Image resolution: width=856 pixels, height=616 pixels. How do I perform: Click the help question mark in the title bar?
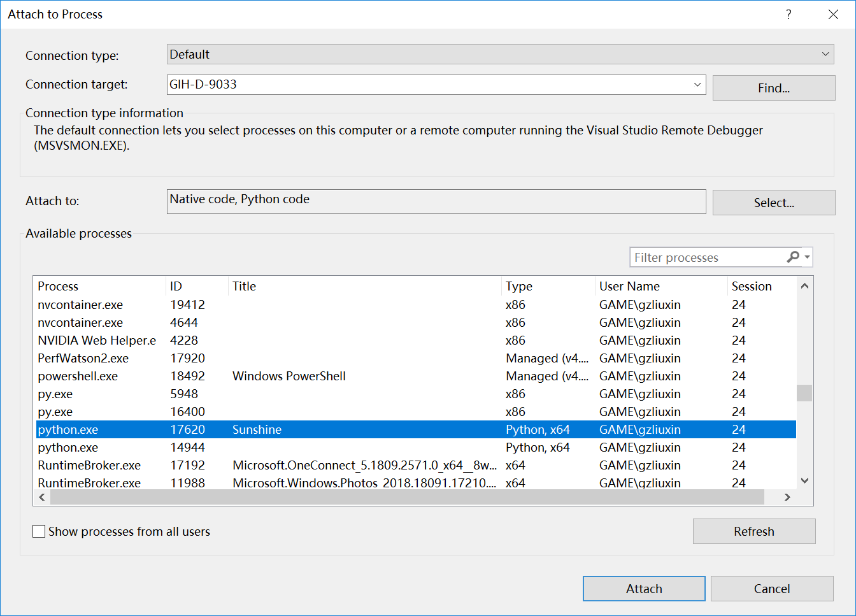tap(788, 14)
